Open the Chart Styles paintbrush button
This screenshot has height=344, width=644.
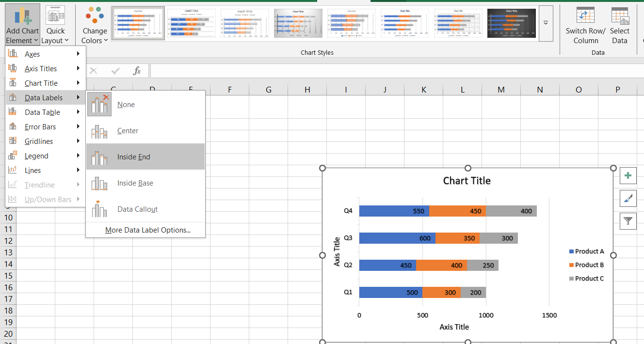(x=628, y=198)
